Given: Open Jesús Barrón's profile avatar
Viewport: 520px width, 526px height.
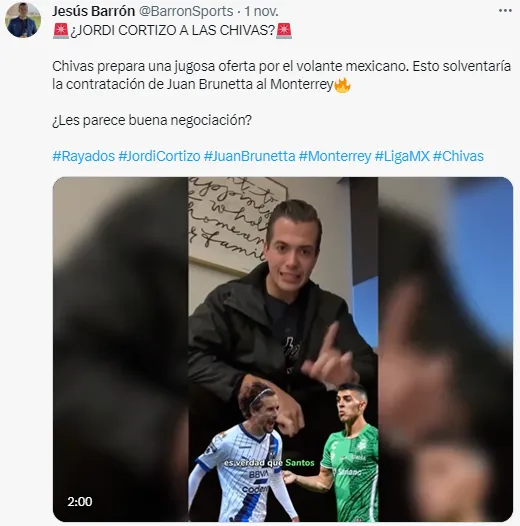Looking at the screenshot, I should (x=23, y=20).
